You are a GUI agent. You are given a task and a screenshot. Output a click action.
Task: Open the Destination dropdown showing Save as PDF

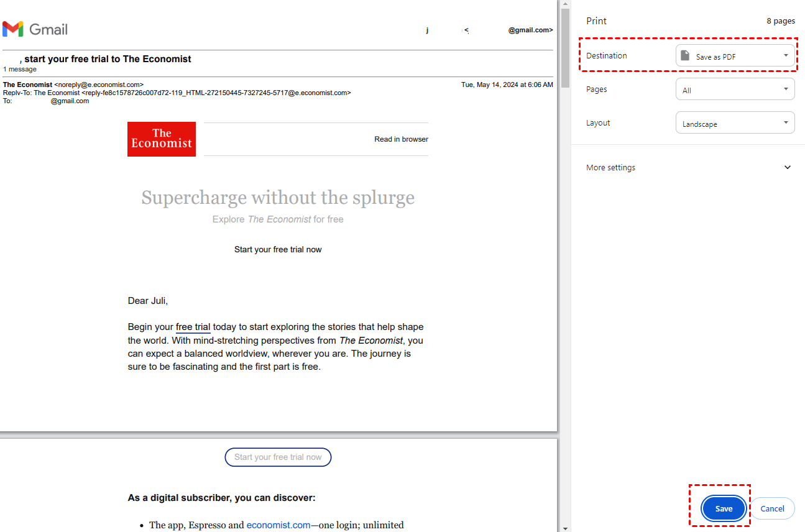tap(735, 56)
